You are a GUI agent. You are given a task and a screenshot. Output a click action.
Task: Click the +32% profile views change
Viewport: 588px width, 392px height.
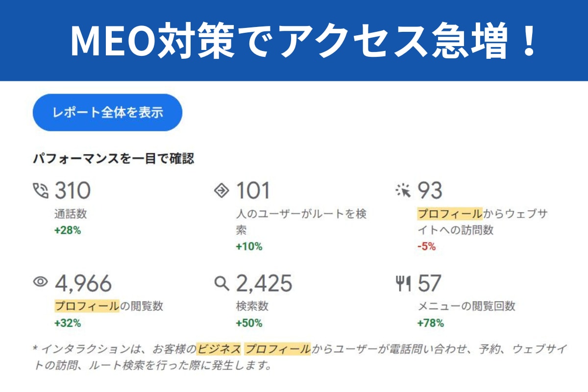pos(68,323)
